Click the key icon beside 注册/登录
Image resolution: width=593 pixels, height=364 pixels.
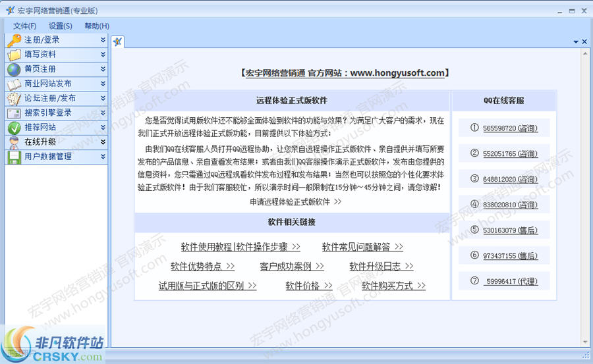point(14,40)
